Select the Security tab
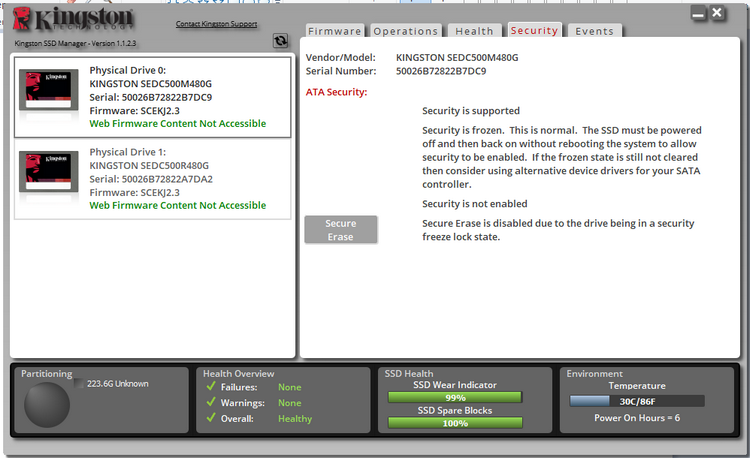The image size is (750, 458). point(534,30)
